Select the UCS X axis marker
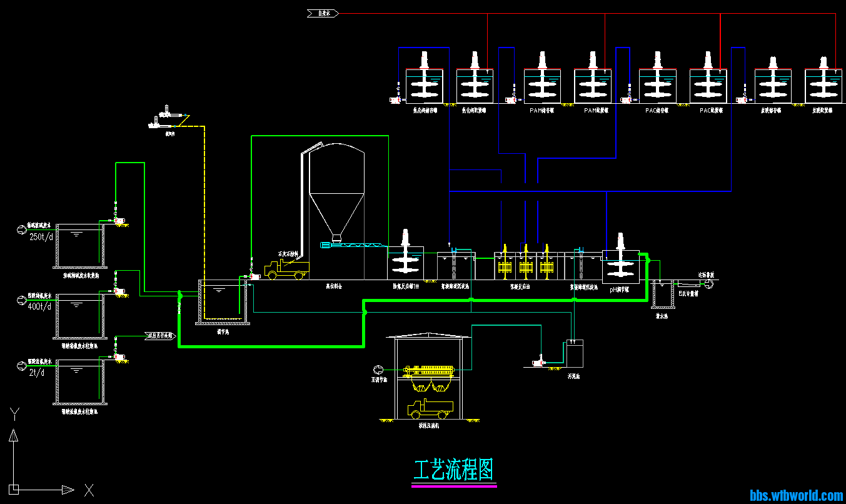The height and width of the screenshot is (504, 846). [x=89, y=490]
